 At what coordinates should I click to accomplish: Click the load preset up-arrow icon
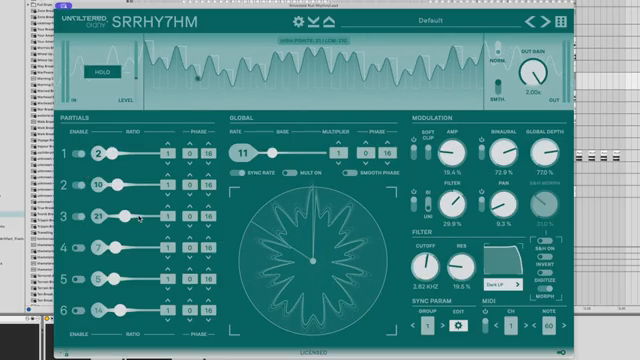click(x=329, y=22)
